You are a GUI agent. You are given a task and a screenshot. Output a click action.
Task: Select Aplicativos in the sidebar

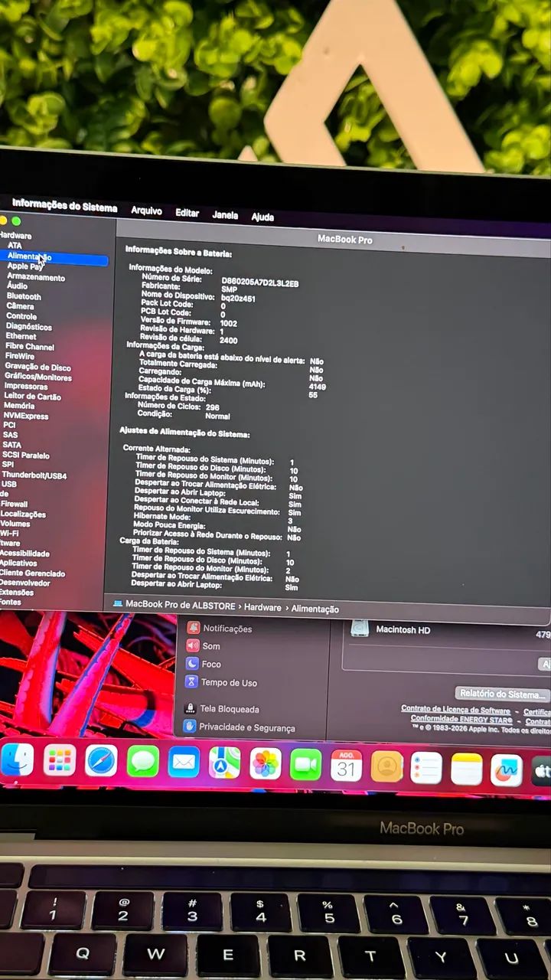(x=18, y=563)
